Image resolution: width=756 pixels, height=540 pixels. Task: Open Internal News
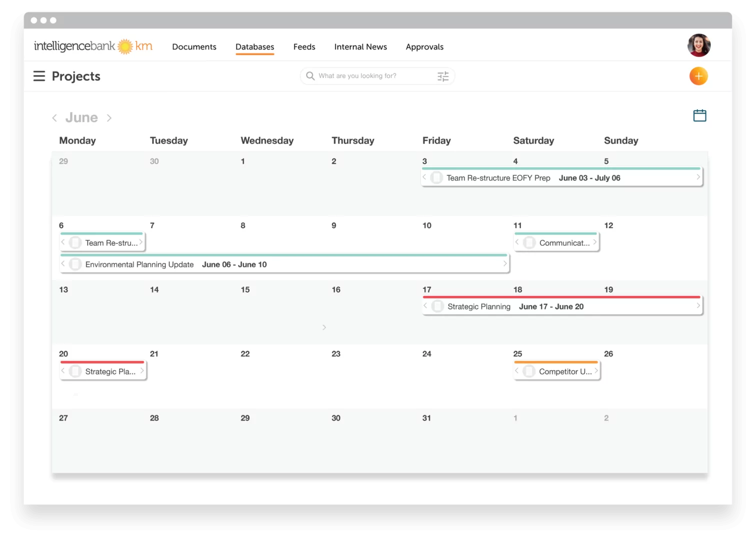[360, 46]
